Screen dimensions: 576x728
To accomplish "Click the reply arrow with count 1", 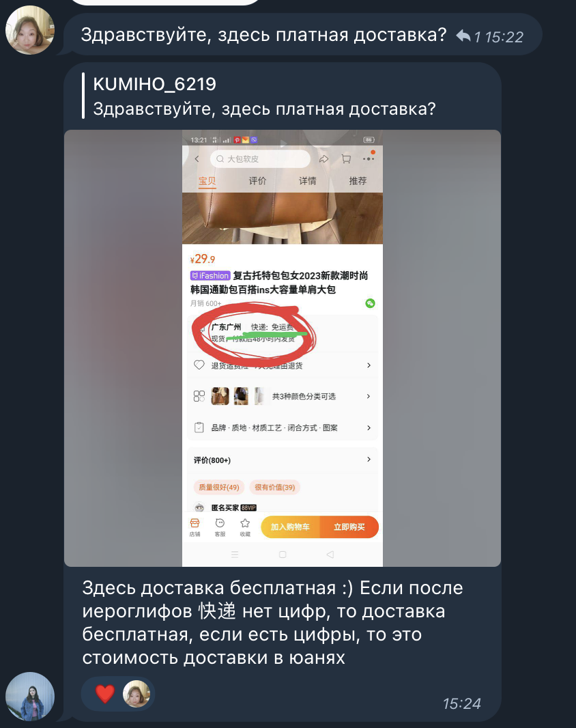I will 470,36.
